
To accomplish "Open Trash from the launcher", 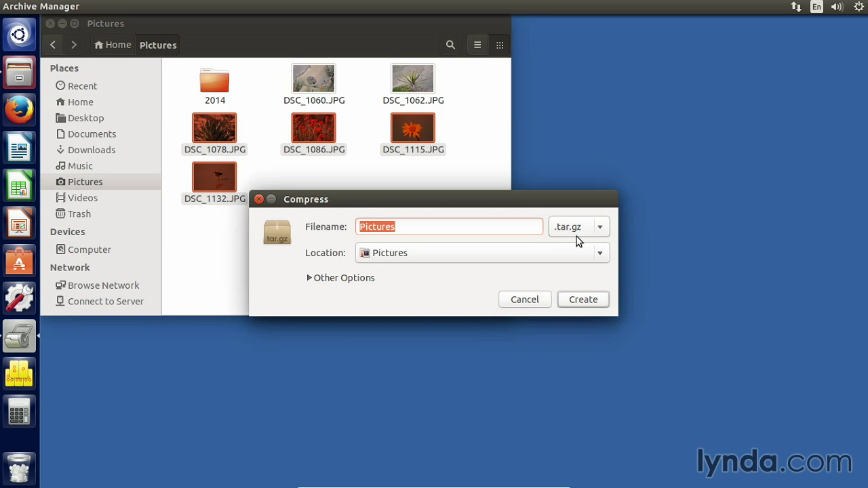I will pyautogui.click(x=19, y=468).
